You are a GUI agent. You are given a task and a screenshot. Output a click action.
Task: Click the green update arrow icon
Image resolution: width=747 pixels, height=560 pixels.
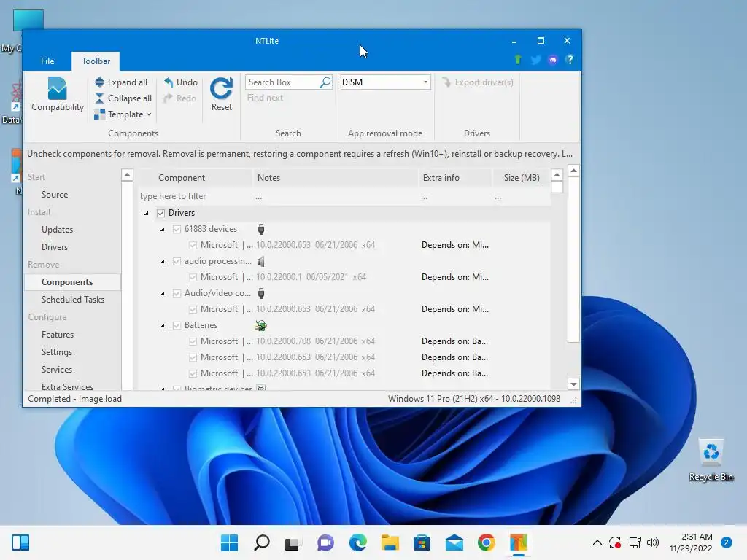[x=518, y=60]
